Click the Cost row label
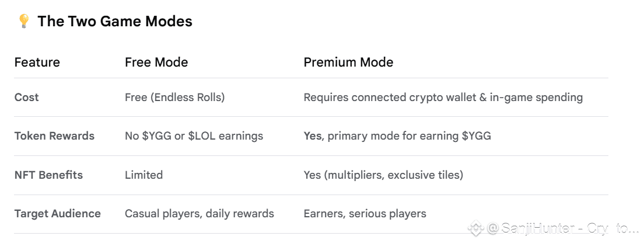Viewport: 644px width, 243px height. pyautogui.click(x=27, y=97)
